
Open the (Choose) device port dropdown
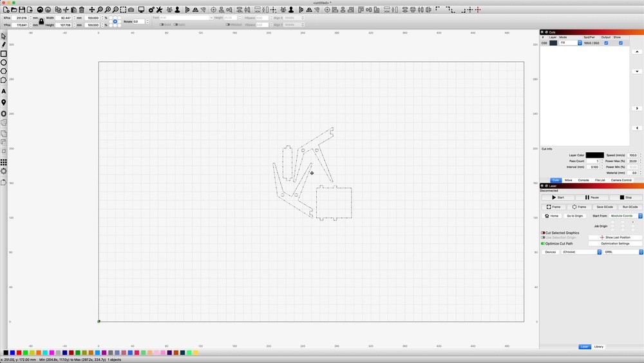[x=581, y=252]
